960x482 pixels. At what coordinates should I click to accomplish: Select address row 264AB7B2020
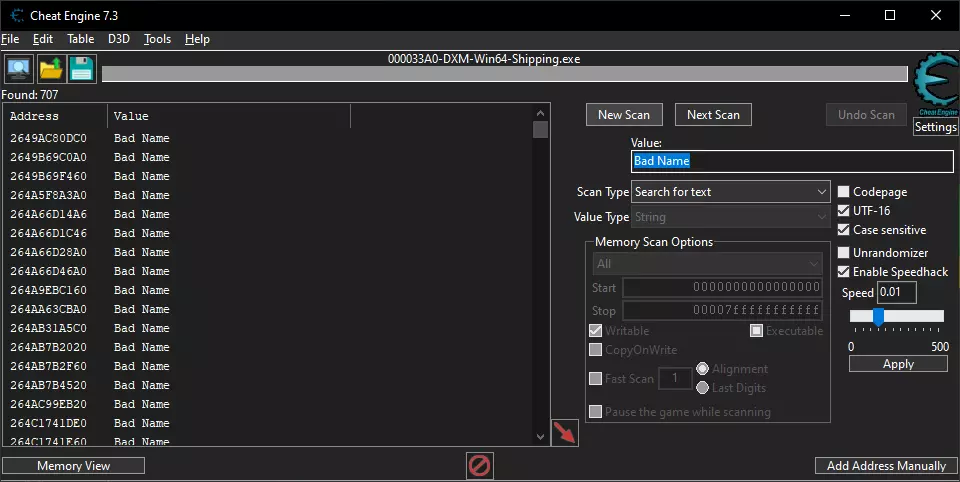[268, 347]
